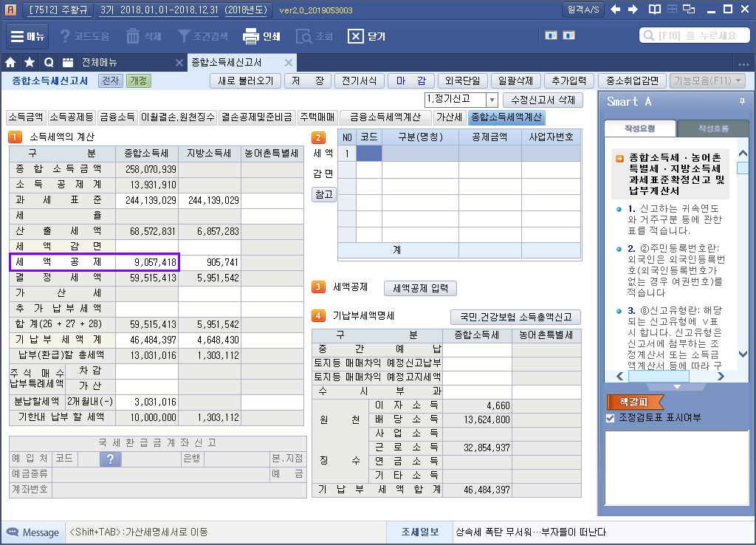Toggle 조정검토표 표시여부 checkbox
Image resolution: width=756 pixels, height=545 pixels.
(x=611, y=418)
